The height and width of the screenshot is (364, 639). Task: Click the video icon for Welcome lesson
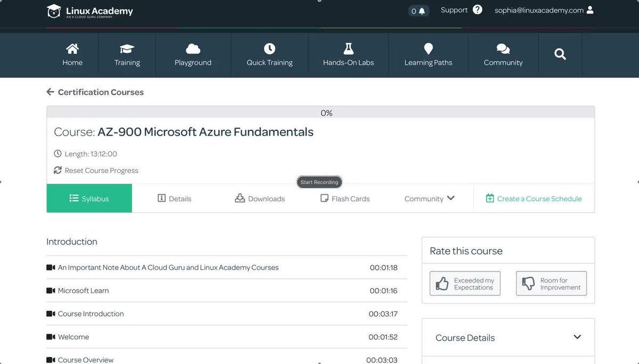click(x=51, y=337)
